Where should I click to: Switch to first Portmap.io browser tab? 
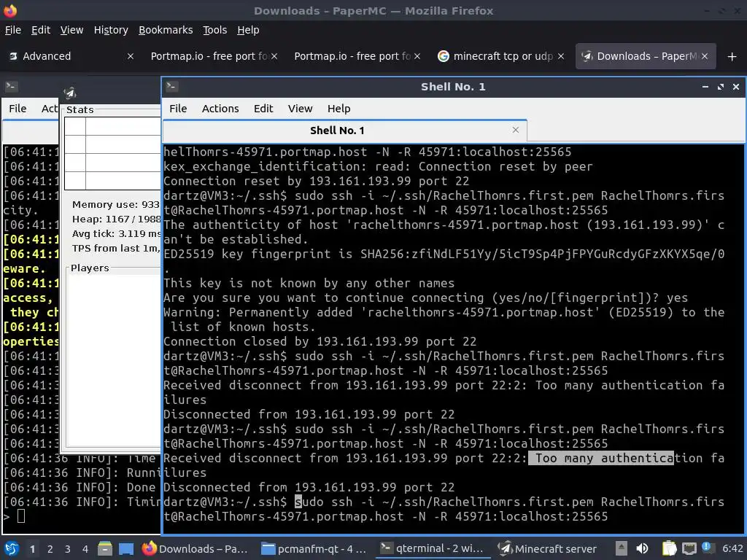214,56
